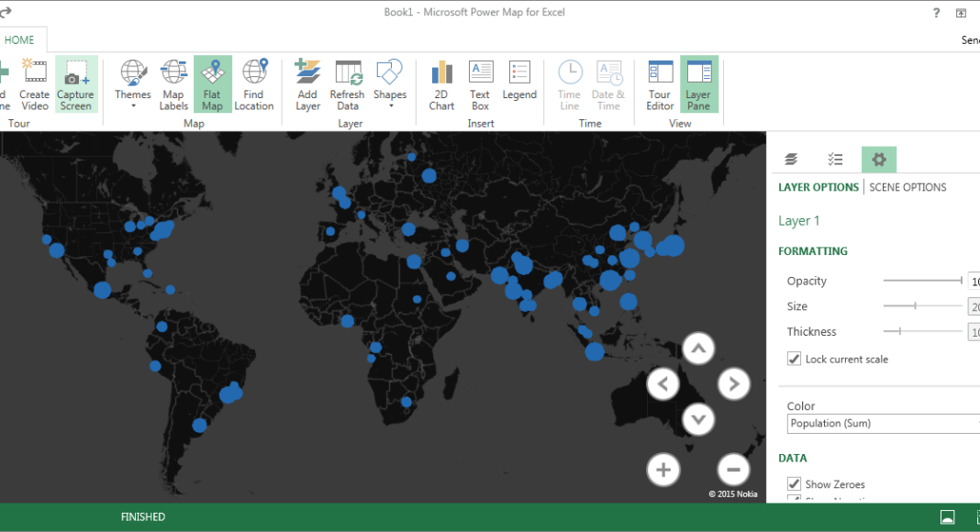
Task: Click the Create Video button
Action: pyautogui.click(x=34, y=85)
